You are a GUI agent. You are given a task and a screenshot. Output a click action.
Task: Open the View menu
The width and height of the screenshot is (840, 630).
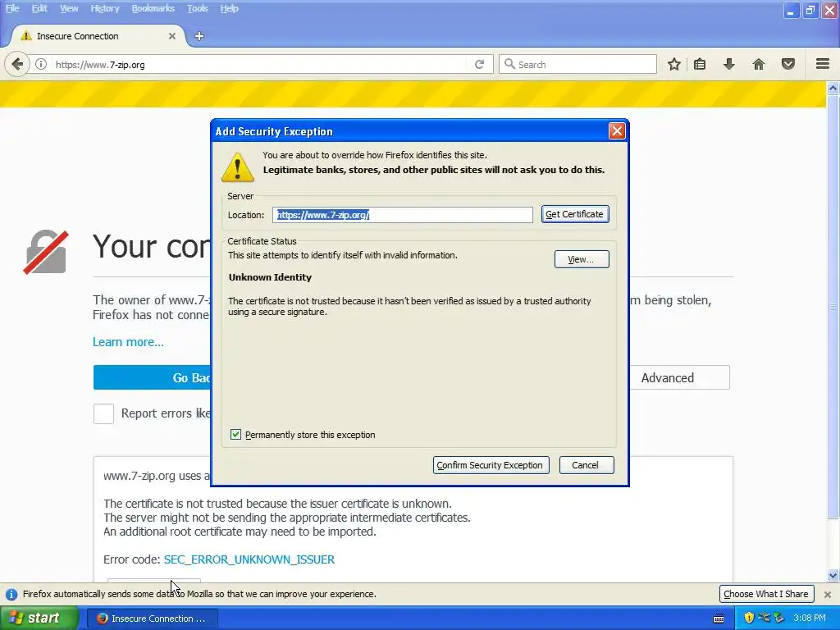(69, 8)
